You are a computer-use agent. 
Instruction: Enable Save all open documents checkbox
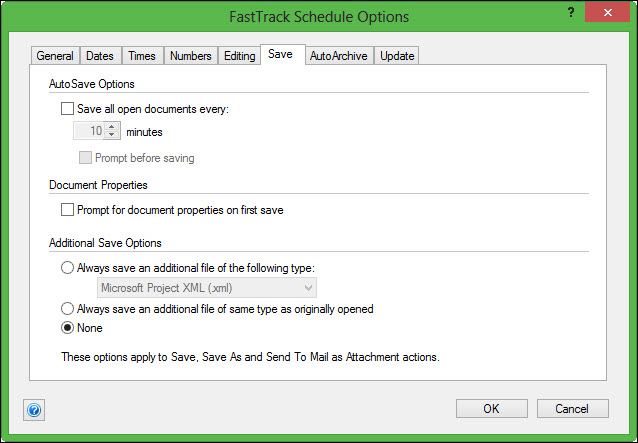[x=68, y=108]
